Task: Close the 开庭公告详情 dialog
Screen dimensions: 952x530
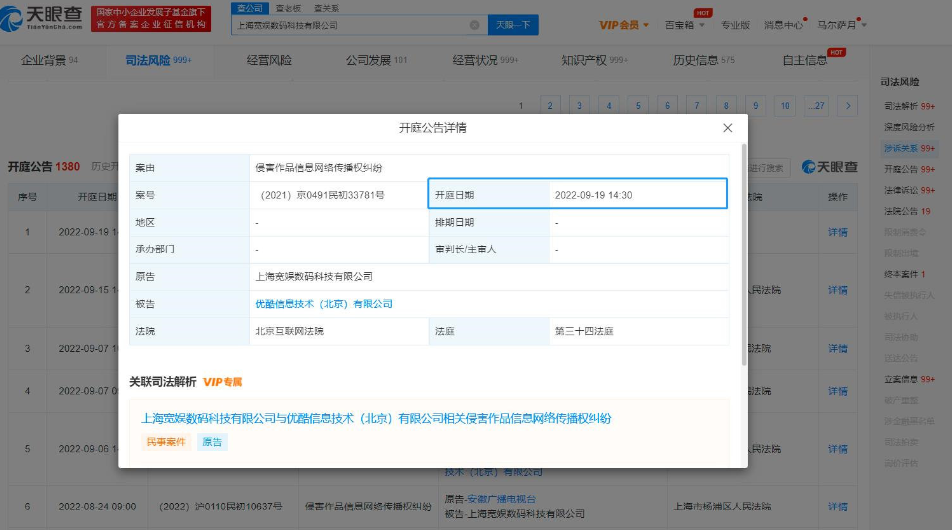Action: coord(727,128)
